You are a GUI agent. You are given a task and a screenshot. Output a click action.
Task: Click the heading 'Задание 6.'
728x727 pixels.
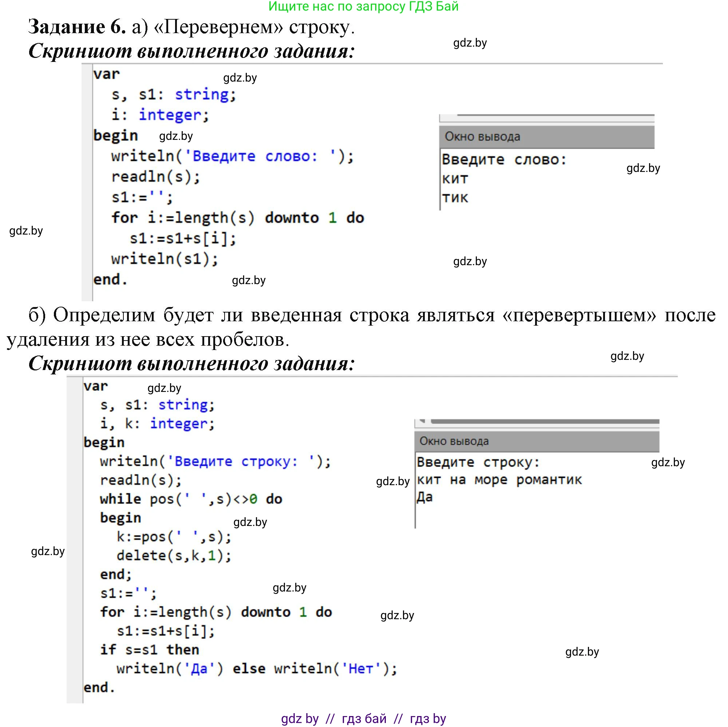click(77, 27)
